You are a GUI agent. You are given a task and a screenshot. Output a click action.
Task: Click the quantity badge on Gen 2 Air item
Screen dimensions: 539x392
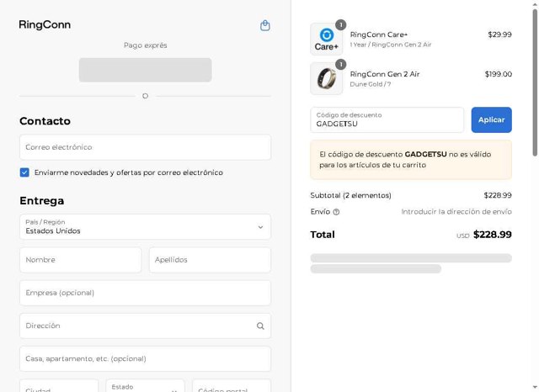[x=340, y=64]
